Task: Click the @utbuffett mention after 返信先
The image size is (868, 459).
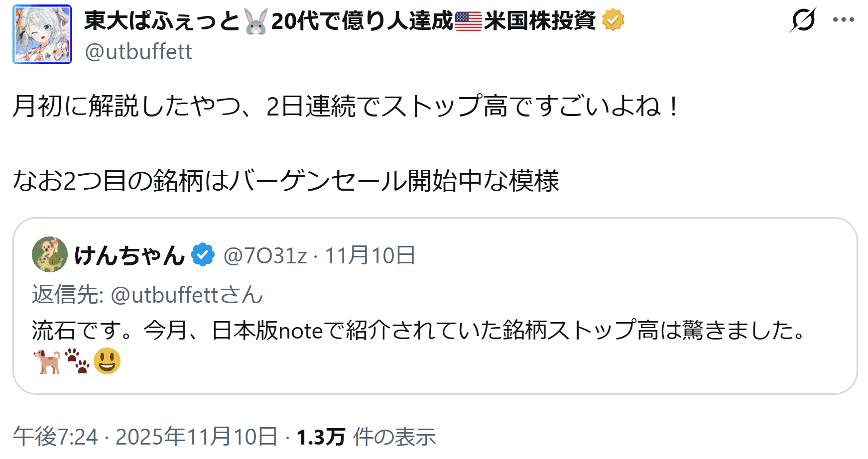Action: (x=165, y=295)
